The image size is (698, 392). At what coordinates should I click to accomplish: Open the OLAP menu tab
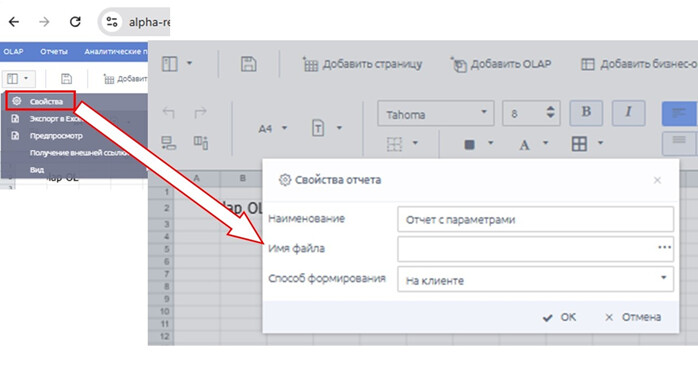click(13, 52)
